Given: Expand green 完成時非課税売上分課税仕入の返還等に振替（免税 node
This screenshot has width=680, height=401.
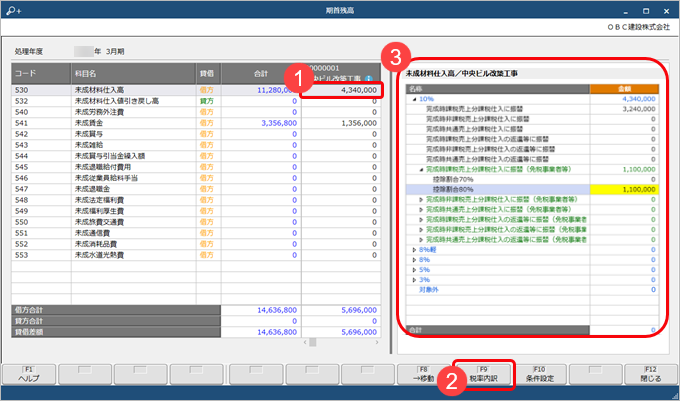Looking at the screenshot, I should 421,230.
